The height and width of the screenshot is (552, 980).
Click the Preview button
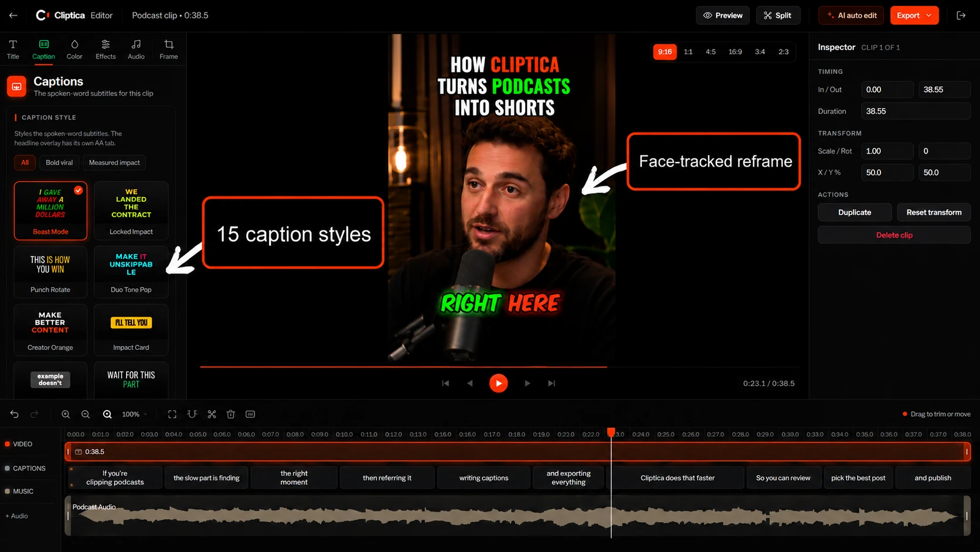point(723,15)
